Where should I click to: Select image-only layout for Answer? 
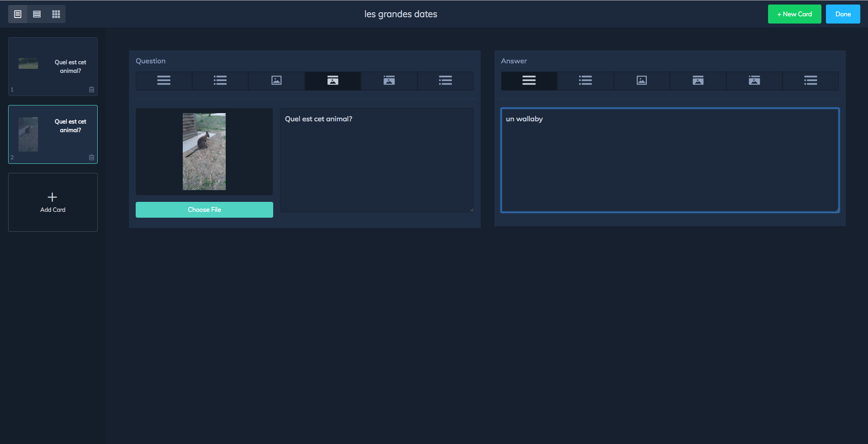642,81
